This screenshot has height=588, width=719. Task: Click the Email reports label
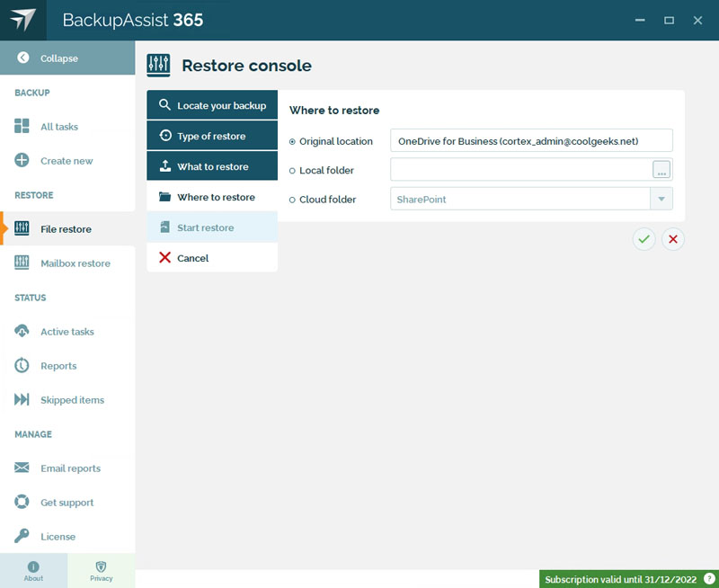coord(70,468)
